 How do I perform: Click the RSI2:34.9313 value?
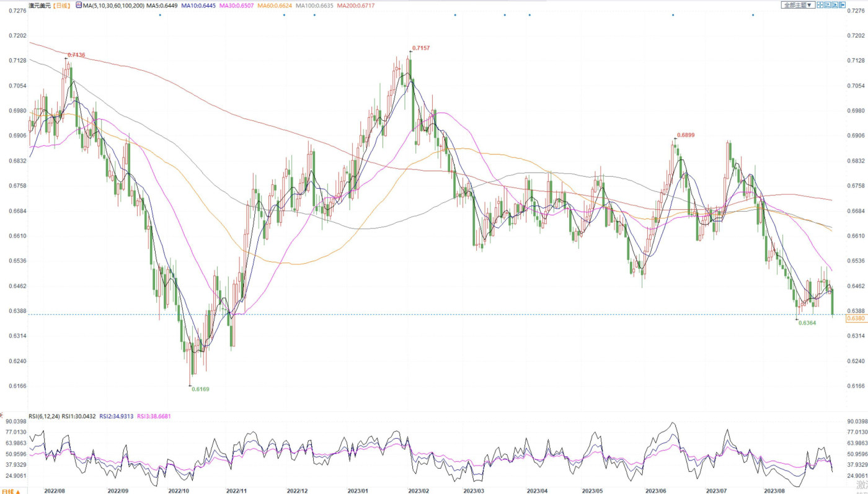(x=117, y=416)
